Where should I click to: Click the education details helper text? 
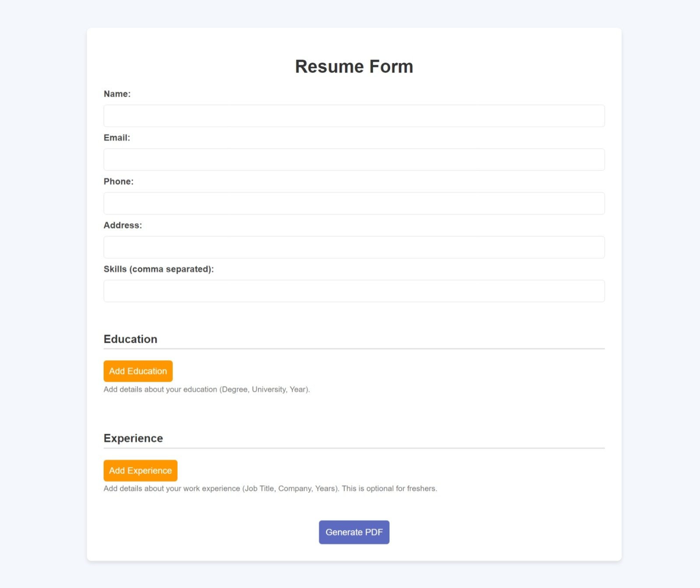(206, 390)
